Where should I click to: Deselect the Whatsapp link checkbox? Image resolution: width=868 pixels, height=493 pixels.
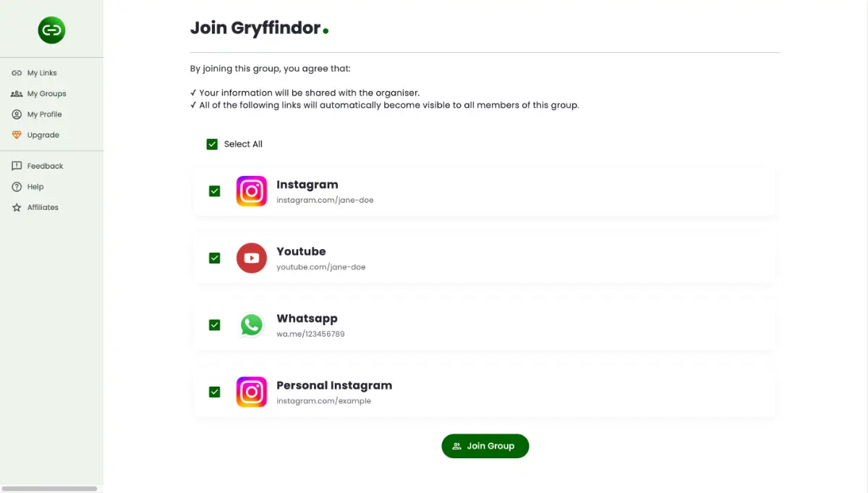(214, 325)
